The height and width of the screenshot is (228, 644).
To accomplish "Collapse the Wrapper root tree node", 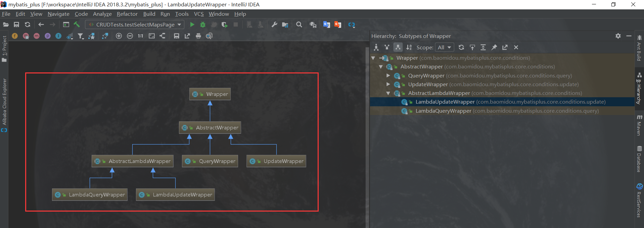I will (x=373, y=58).
